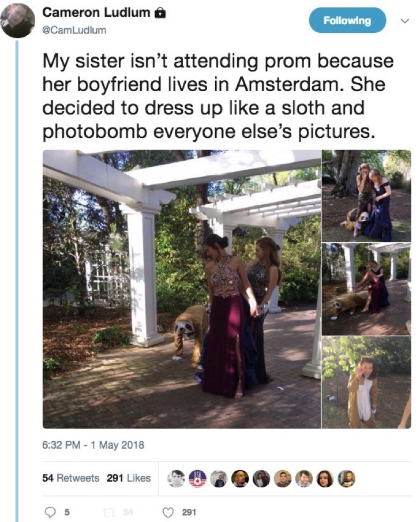Open Cameron Ludlum's profile avatar

pos(17,21)
